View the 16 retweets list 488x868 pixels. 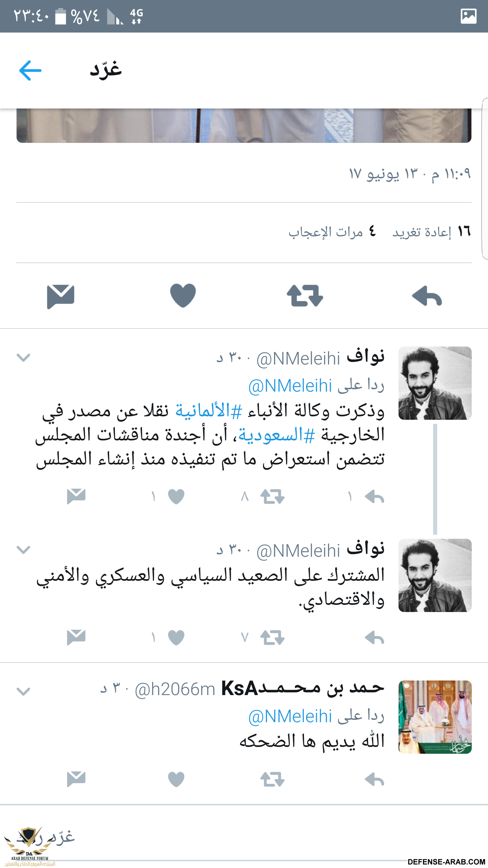431,232
